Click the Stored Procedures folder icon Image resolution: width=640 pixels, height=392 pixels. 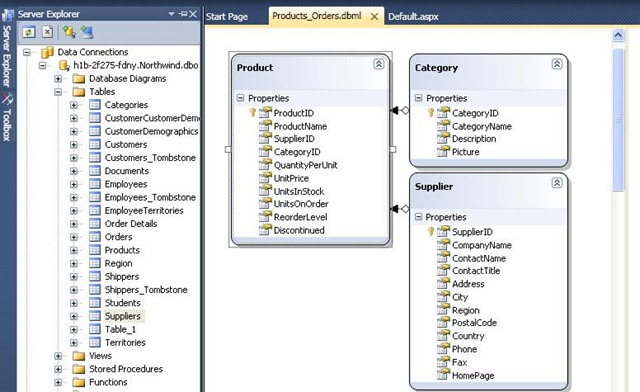[78, 369]
